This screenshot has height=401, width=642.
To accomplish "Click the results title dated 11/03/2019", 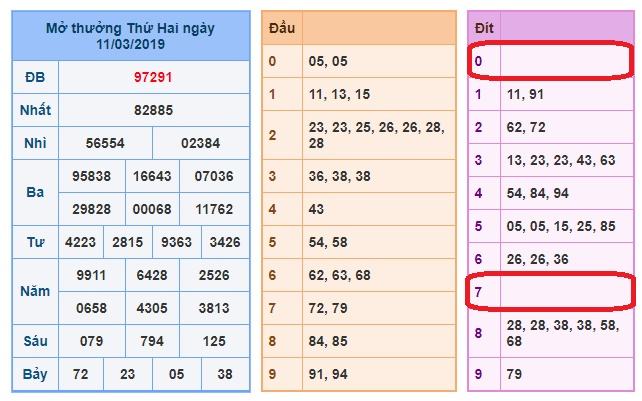I will tap(130, 36).
